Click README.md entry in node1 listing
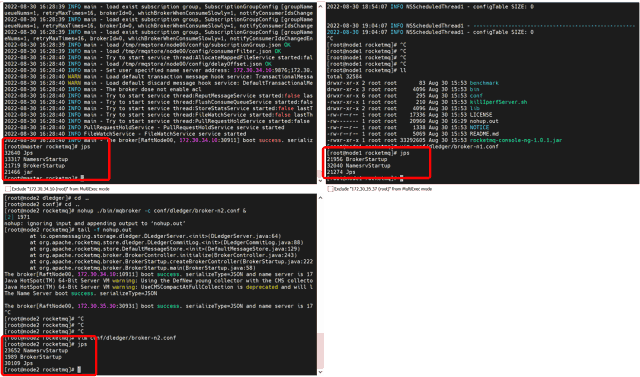 click(484, 134)
